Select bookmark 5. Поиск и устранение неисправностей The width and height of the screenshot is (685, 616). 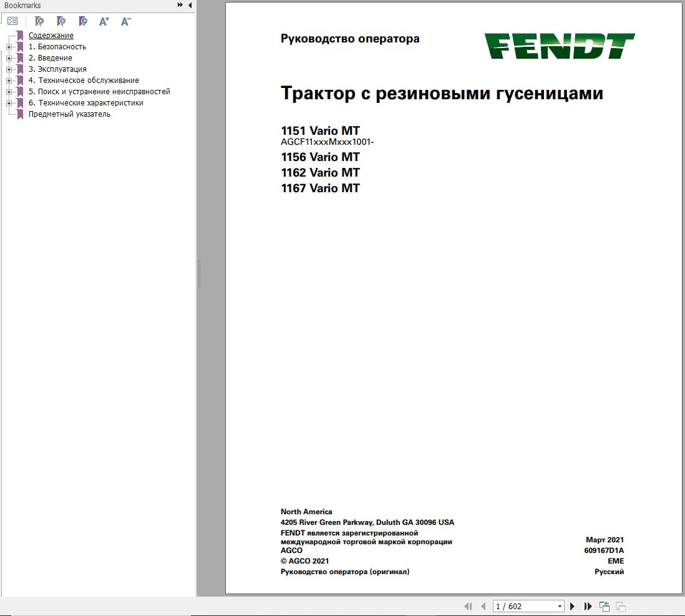[x=99, y=92]
